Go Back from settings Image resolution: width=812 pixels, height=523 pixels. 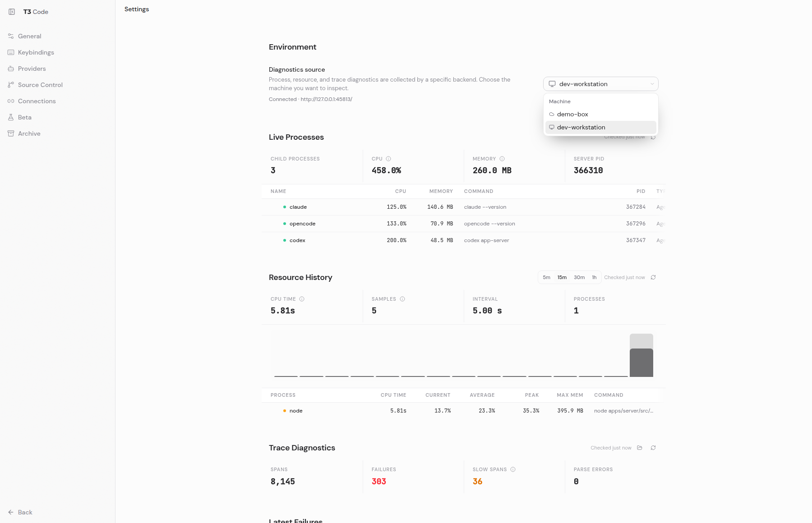tap(20, 512)
